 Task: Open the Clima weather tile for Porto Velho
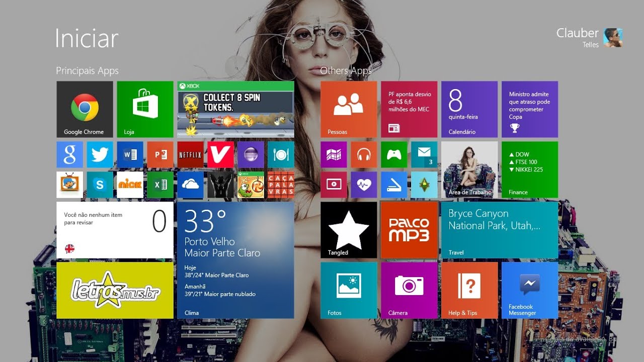tap(235, 260)
